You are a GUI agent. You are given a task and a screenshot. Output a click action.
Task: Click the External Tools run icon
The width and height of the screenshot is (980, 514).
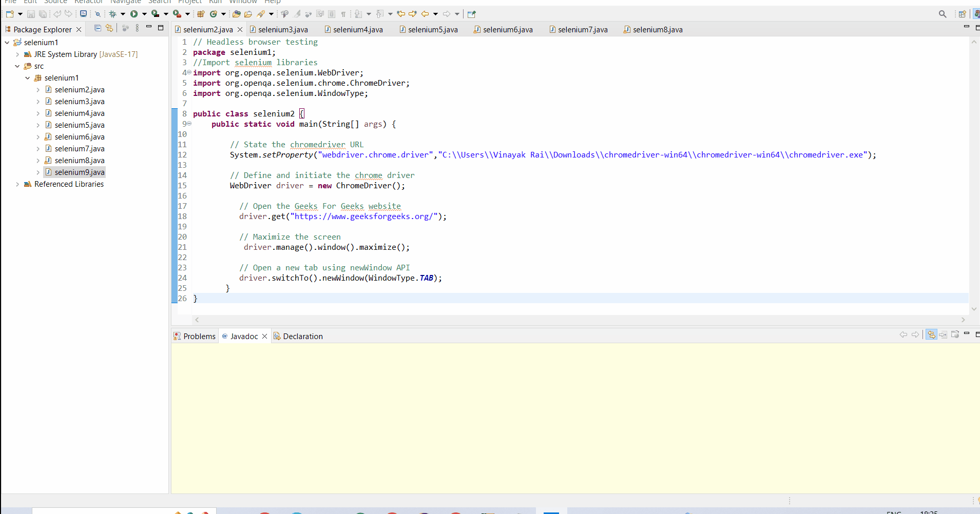[177, 14]
